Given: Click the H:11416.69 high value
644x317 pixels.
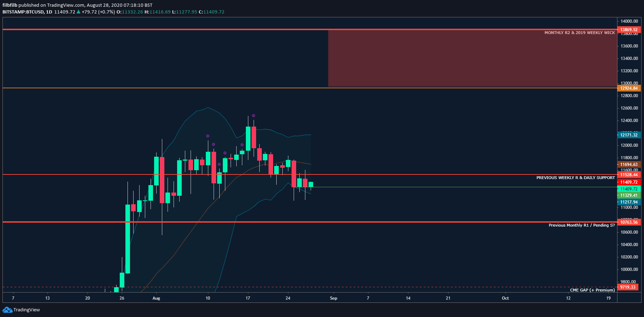Looking at the screenshot, I should click(x=157, y=12).
